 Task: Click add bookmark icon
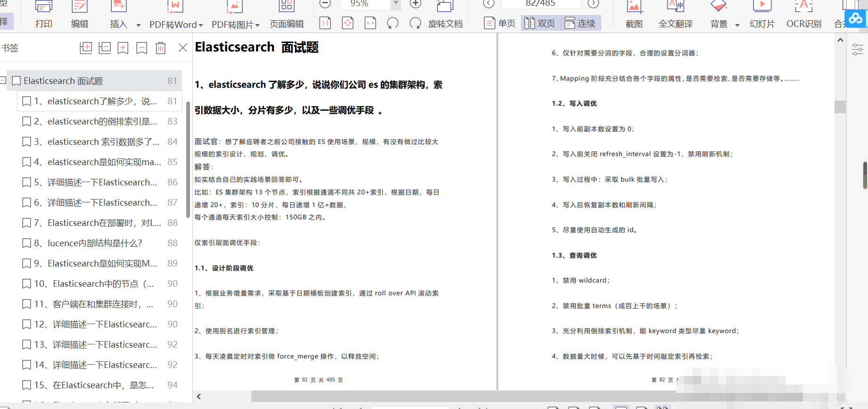123,48
